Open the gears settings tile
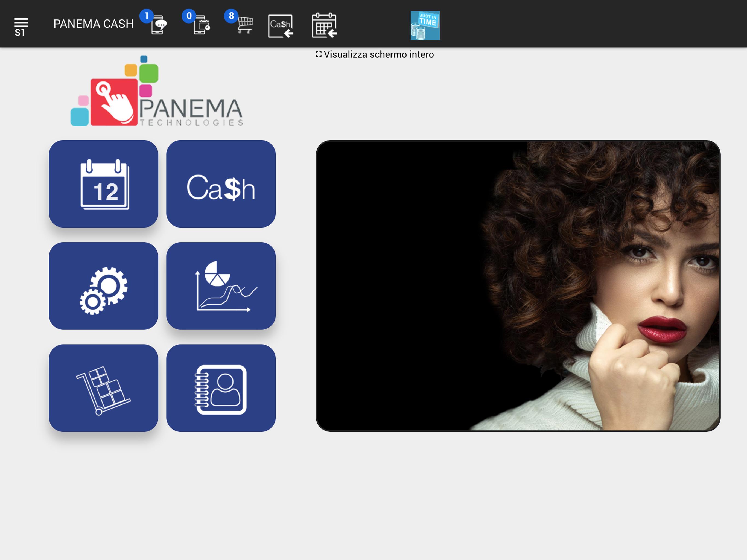 (103, 286)
